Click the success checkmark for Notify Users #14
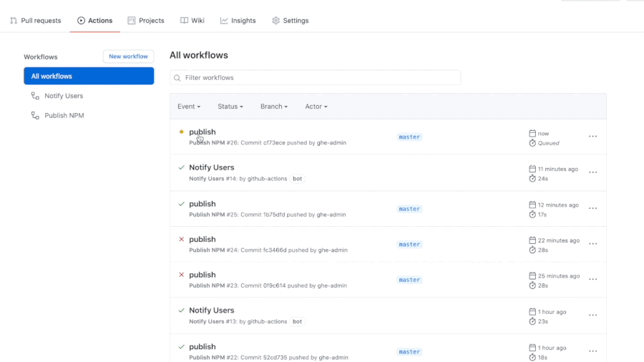 [182, 167]
